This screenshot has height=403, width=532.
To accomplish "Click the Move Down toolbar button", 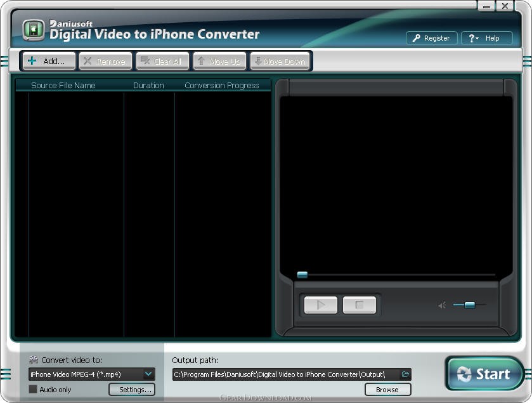I will (x=280, y=61).
